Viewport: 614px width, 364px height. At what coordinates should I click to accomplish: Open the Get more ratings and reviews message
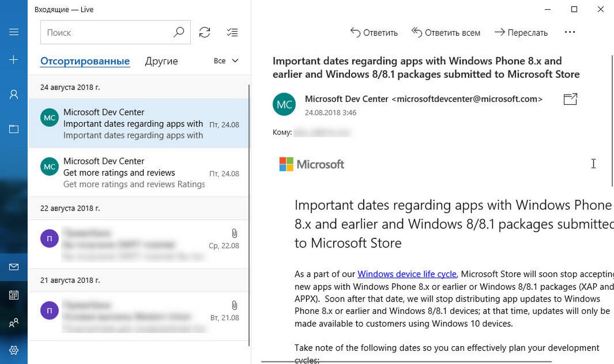pos(138,173)
